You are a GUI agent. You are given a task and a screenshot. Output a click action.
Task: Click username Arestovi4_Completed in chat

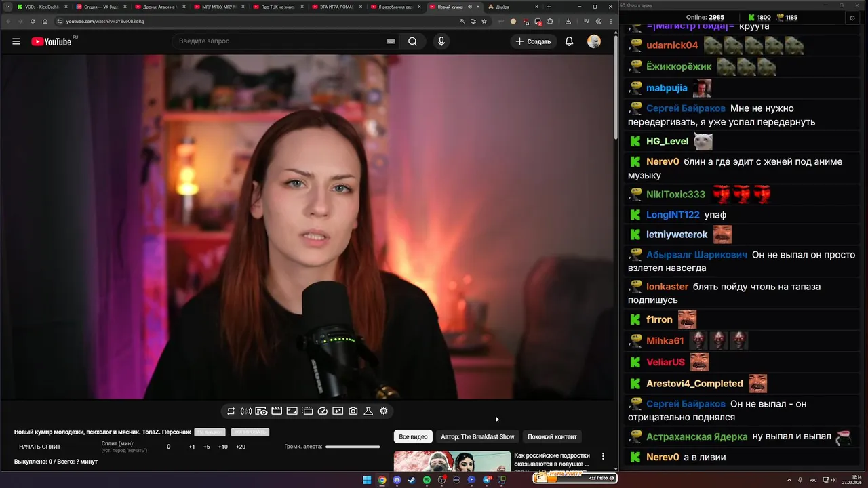tap(694, 384)
